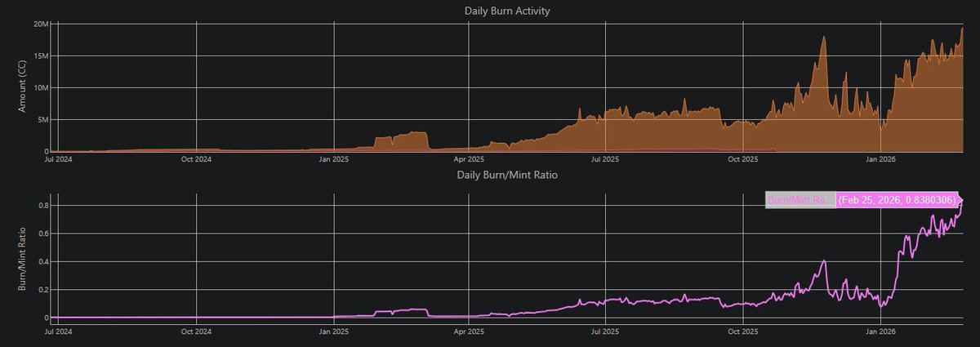Image resolution: width=980 pixels, height=347 pixels.
Task: Click the ratio line peak near 0.4
Action: coord(824,261)
